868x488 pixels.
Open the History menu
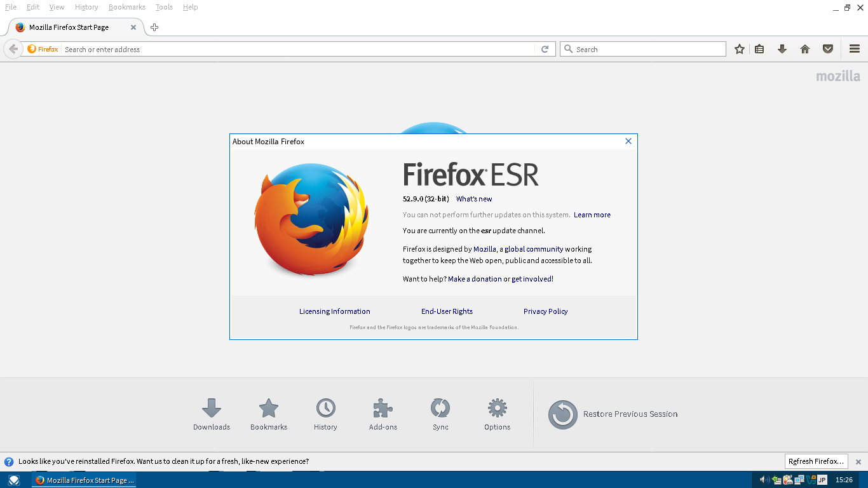click(86, 7)
